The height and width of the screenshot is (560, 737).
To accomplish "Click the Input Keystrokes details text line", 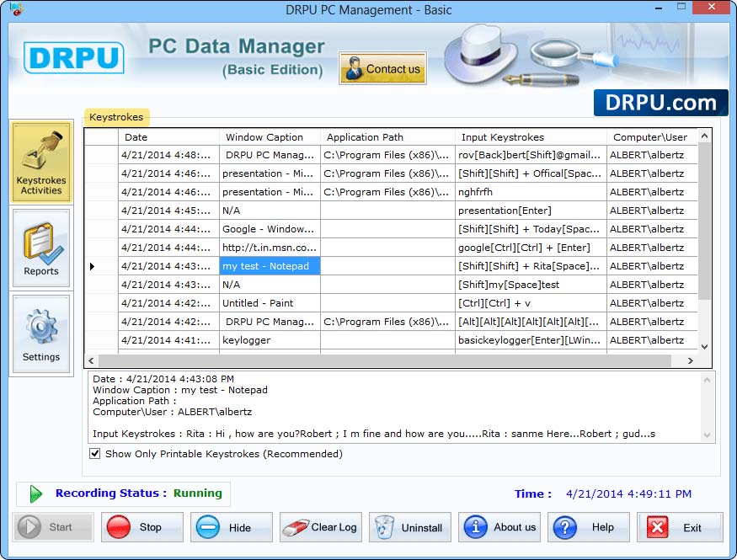I will (374, 434).
